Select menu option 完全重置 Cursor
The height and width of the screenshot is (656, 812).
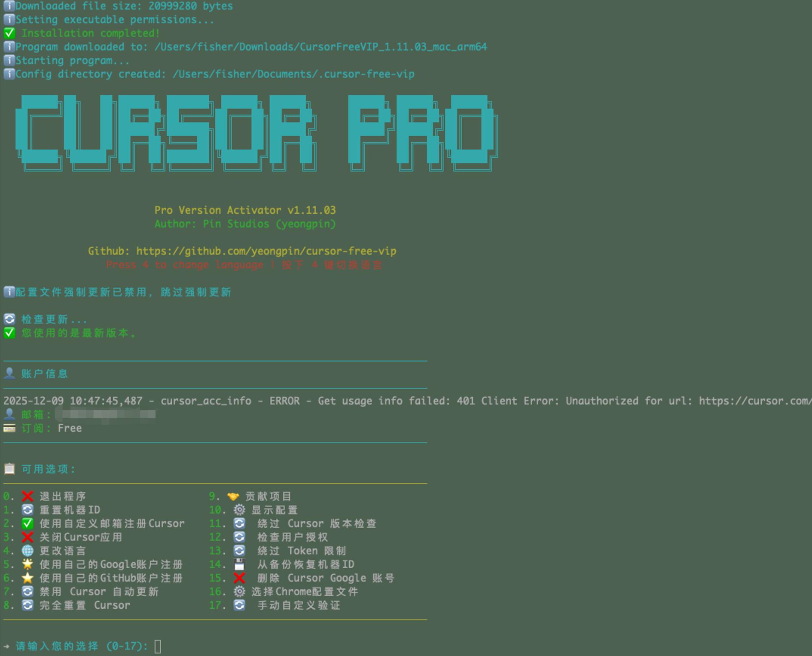pyautogui.click(x=85, y=605)
